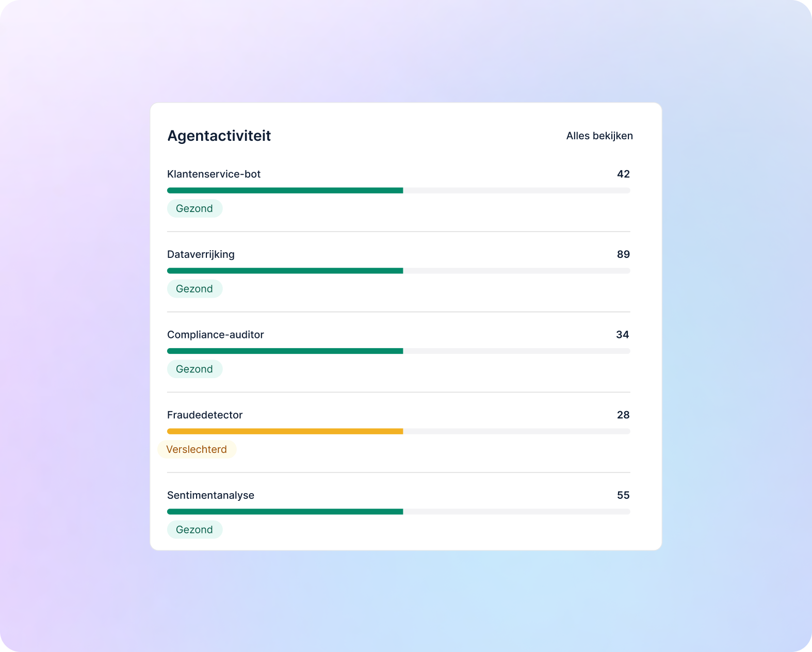Click the Gezond badge under Dataverrijking
Image resolution: width=812 pixels, height=652 pixels.
[x=194, y=289]
